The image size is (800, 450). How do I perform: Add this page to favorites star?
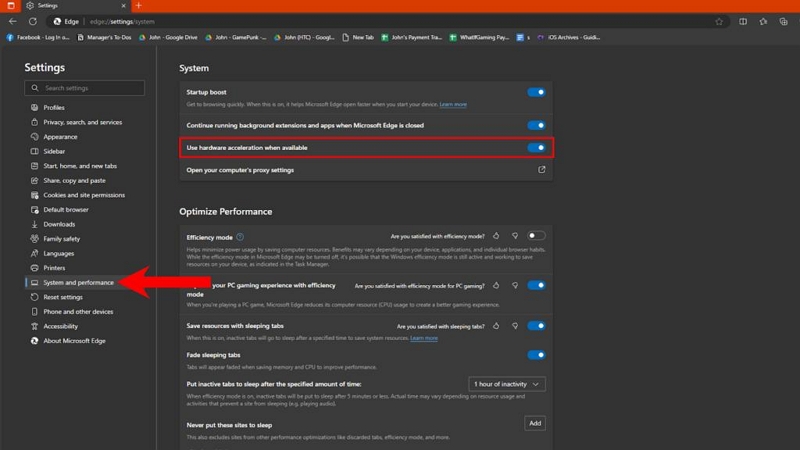click(x=719, y=21)
